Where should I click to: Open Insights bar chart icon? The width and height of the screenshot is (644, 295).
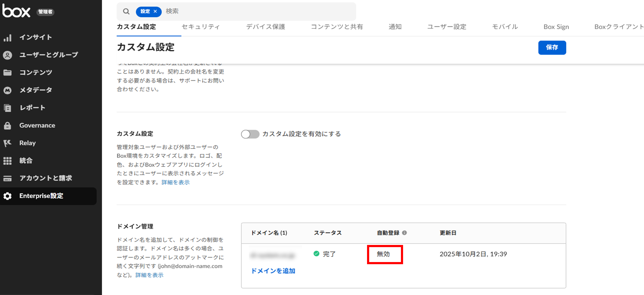(8, 38)
